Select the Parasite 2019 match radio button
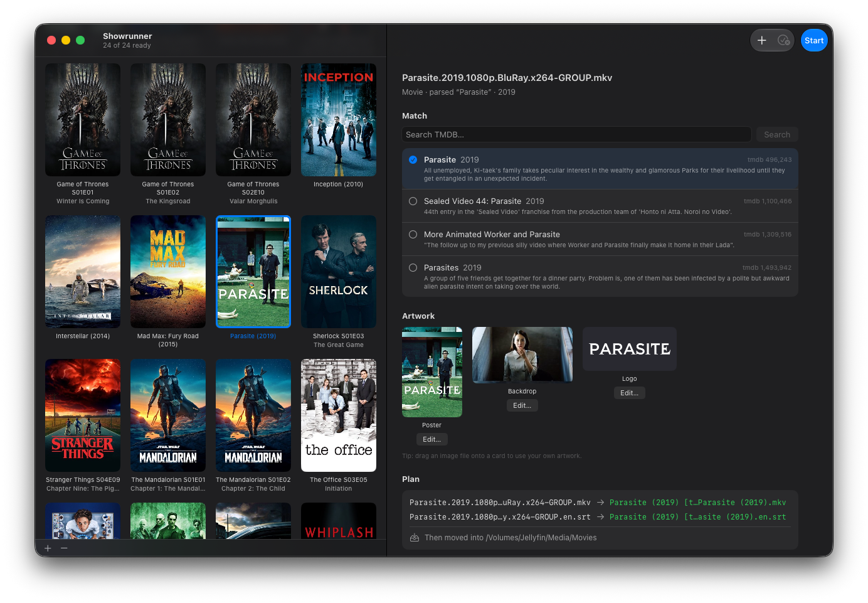 413,159
